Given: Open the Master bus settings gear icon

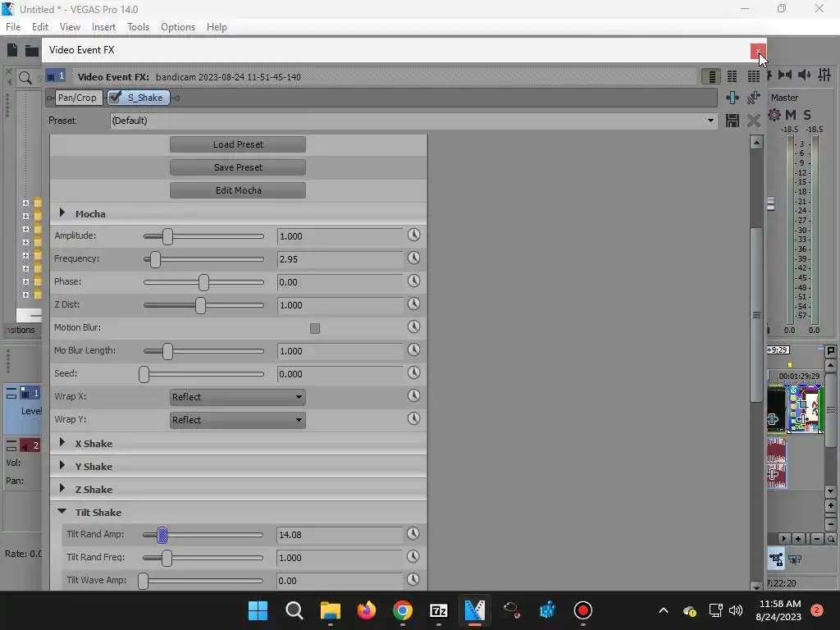Looking at the screenshot, I should [774, 115].
